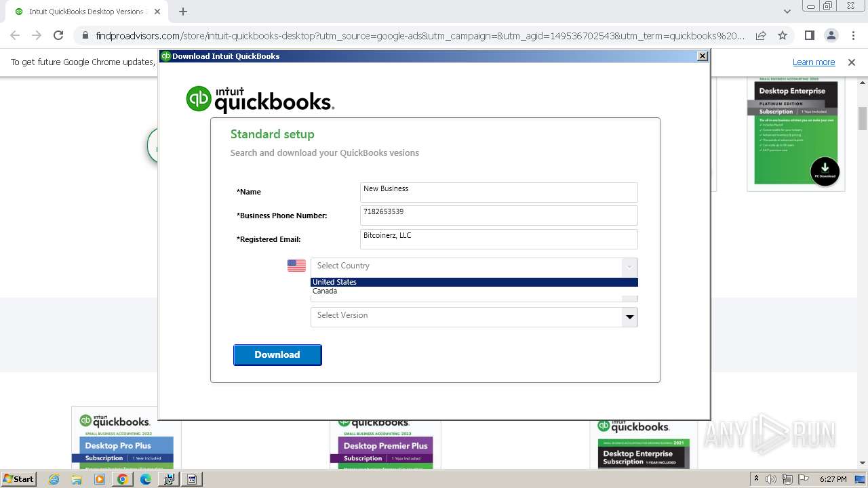Viewport: 868px width, 488px height.
Task: Click the Desktop Enterprise Platinum product thumbnail
Action: [795, 133]
